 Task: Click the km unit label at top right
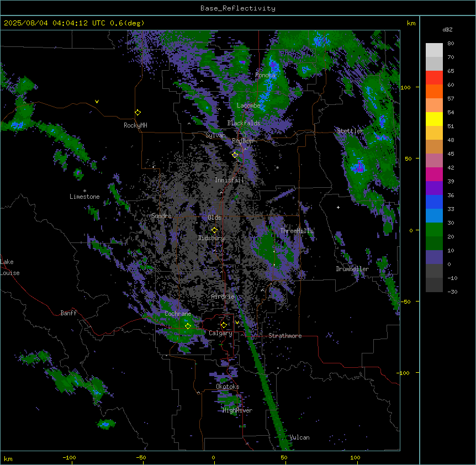click(411, 23)
